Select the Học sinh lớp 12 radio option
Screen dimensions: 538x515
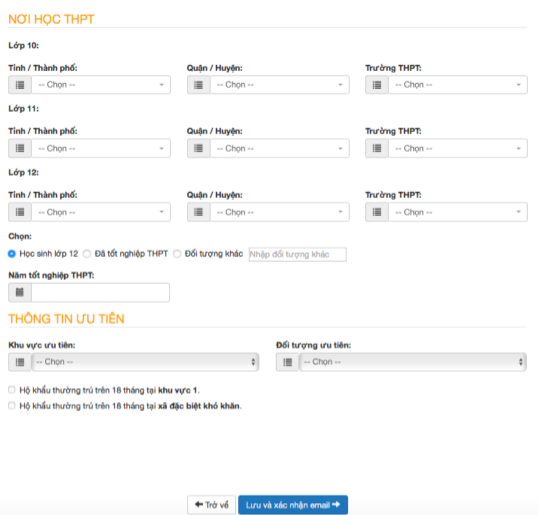(x=12, y=254)
